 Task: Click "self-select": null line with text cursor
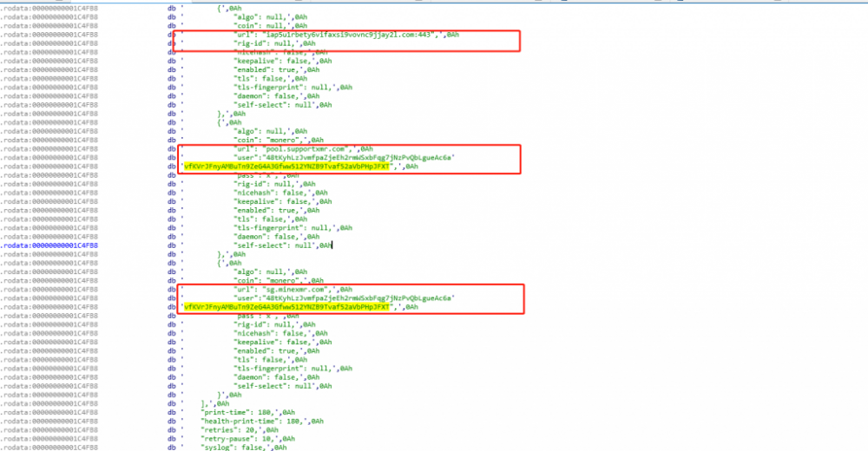pyautogui.click(x=282, y=245)
